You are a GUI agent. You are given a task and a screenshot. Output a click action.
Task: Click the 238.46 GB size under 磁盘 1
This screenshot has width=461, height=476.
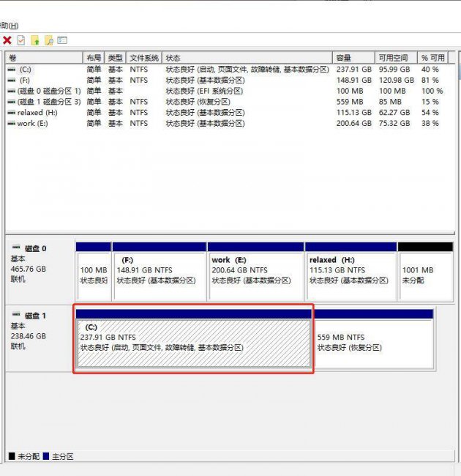coord(29,336)
